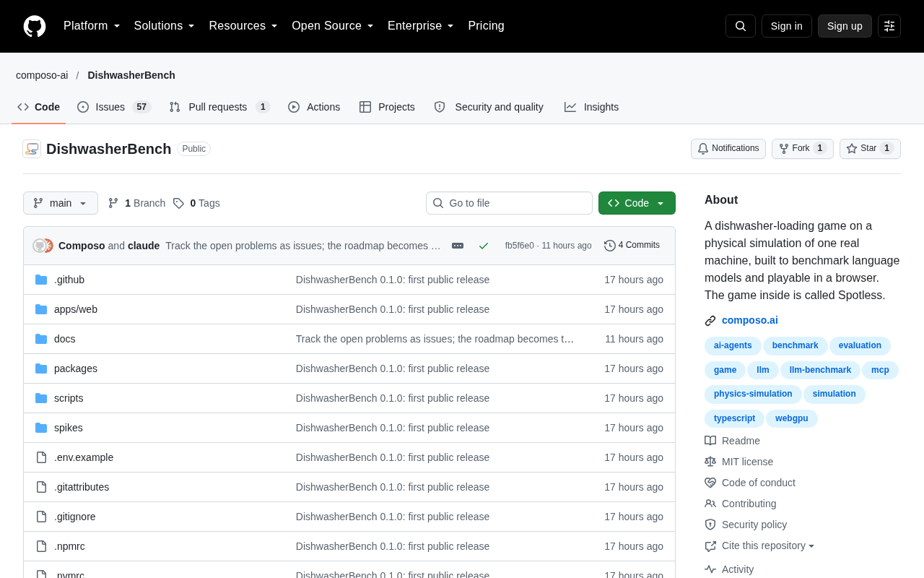Click the DishwasherBench repository avatar
The height and width of the screenshot is (578, 924).
(32, 149)
